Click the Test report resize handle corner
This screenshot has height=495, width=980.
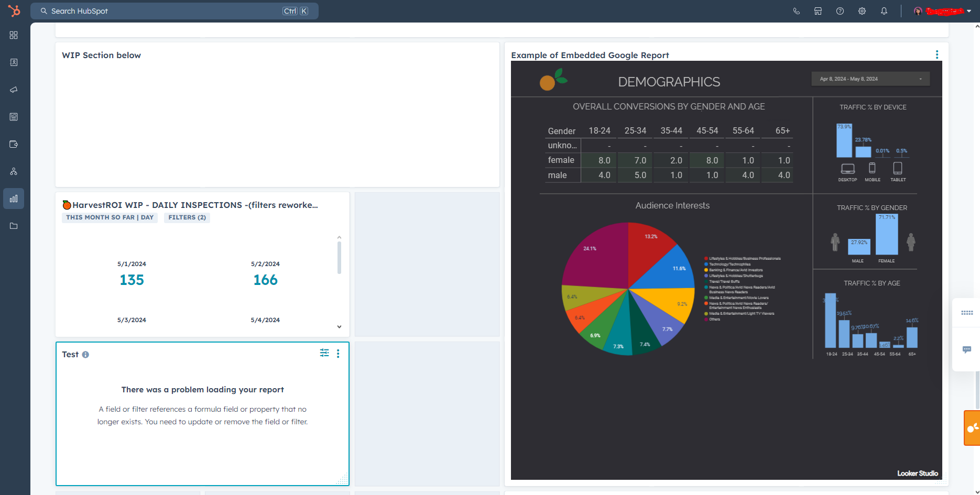tap(342, 479)
